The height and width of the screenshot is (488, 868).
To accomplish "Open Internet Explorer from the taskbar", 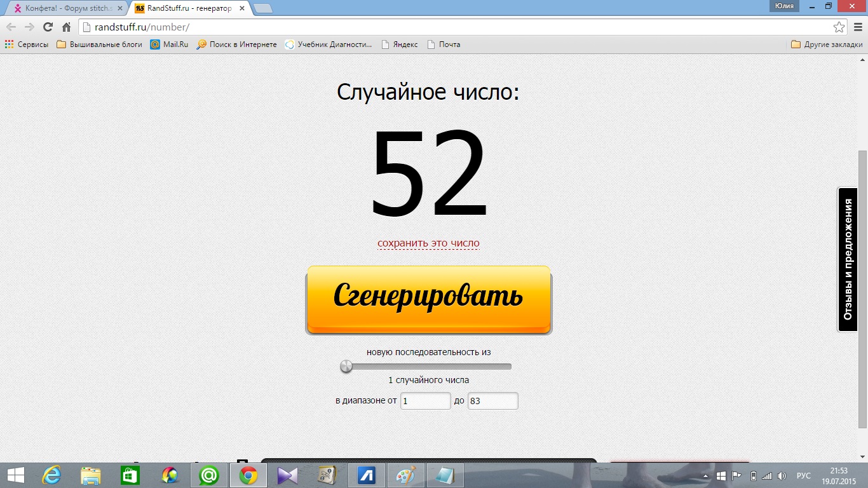I will [x=51, y=475].
